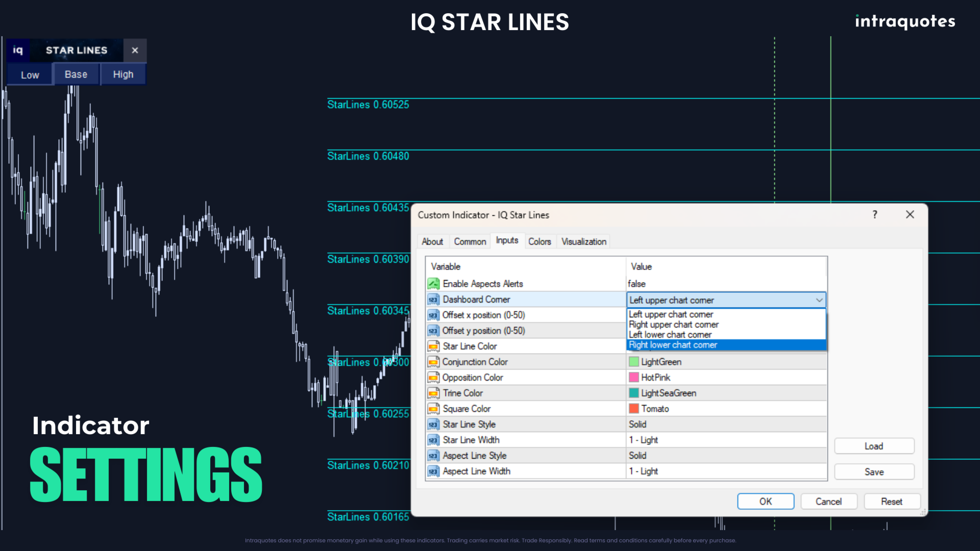Click the Offset x position (0-50) label
This screenshot has height=551, width=980.
[483, 315]
